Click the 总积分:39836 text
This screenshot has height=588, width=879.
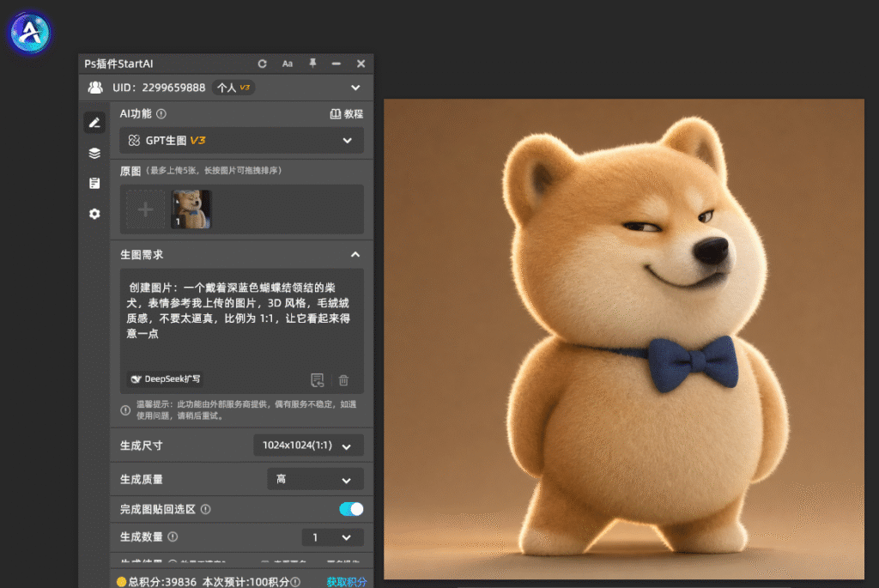[162, 582]
